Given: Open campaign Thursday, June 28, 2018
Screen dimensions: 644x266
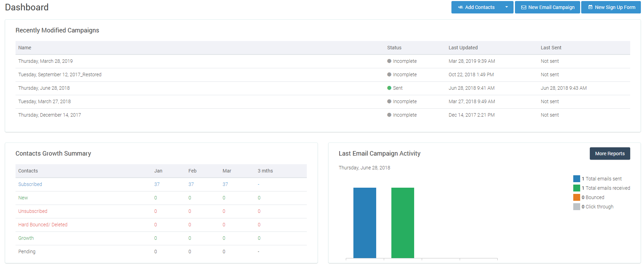Looking at the screenshot, I should pyautogui.click(x=44, y=88).
